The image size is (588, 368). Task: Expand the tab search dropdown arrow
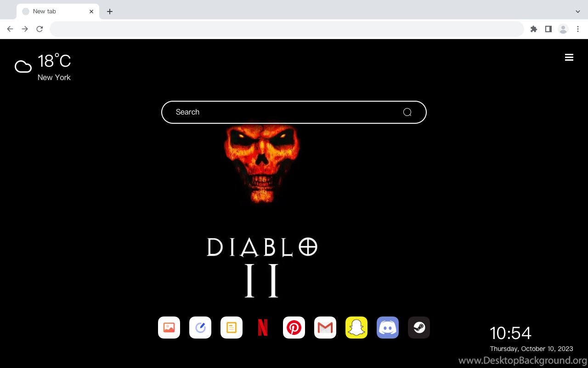pyautogui.click(x=578, y=11)
